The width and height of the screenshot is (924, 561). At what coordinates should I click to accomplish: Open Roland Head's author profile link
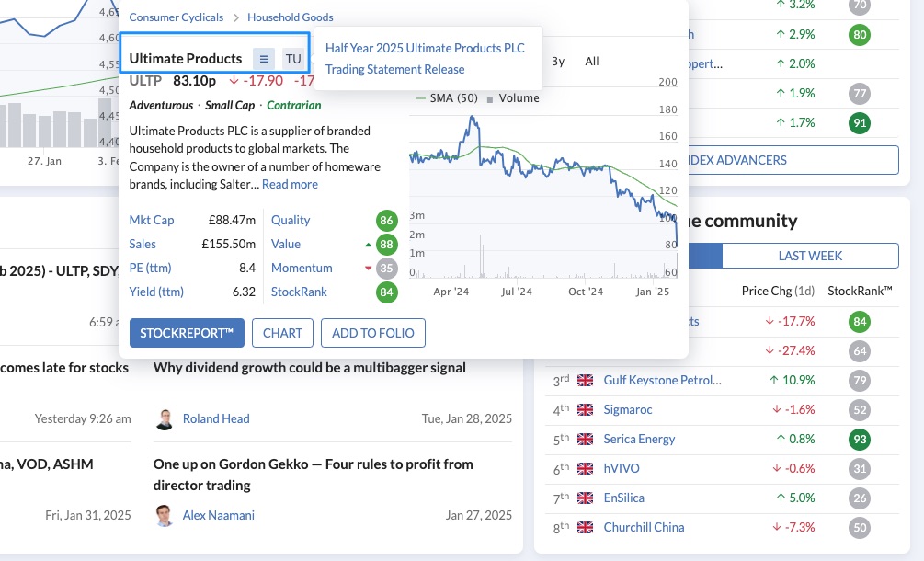click(216, 419)
